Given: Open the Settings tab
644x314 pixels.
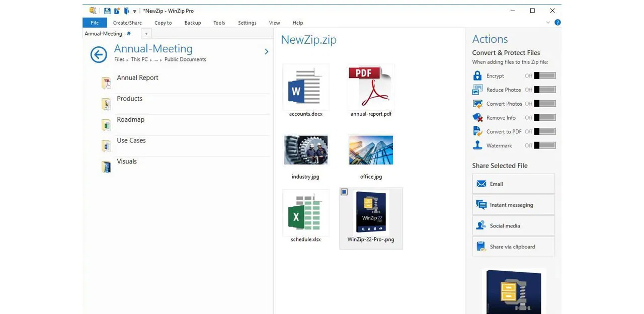Looking at the screenshot, I should [247, 23].
